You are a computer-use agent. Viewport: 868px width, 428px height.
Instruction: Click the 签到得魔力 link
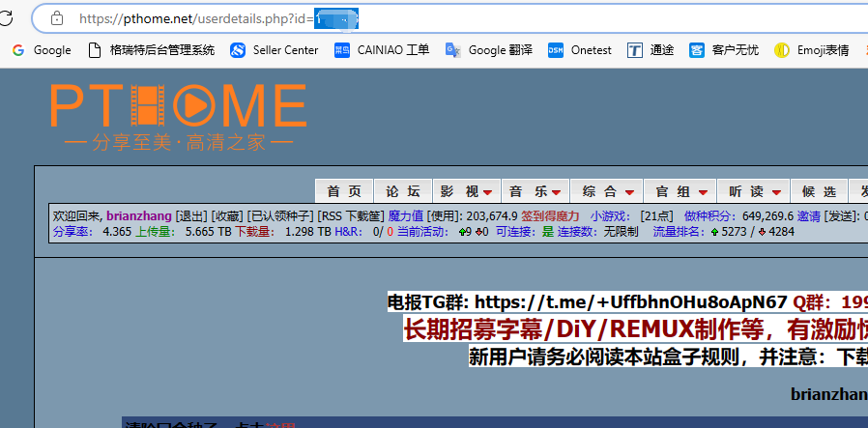(x=550, y=216)
